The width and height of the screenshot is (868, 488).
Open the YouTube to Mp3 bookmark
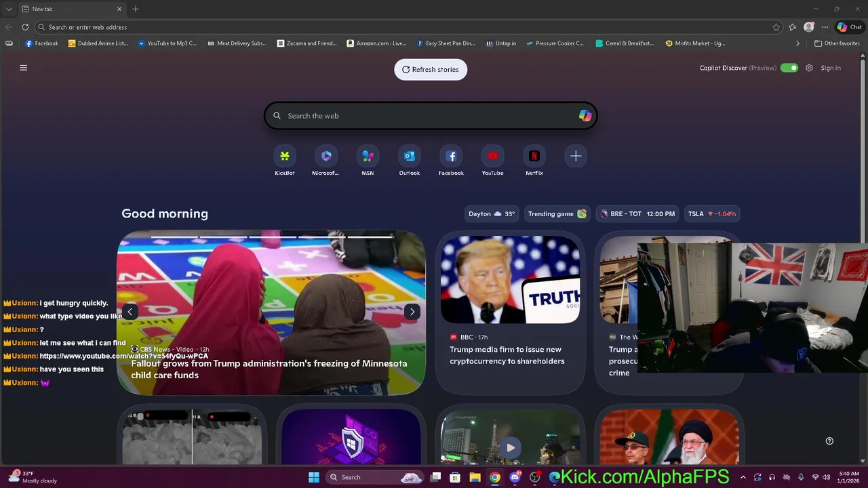[x=167, y=43]
